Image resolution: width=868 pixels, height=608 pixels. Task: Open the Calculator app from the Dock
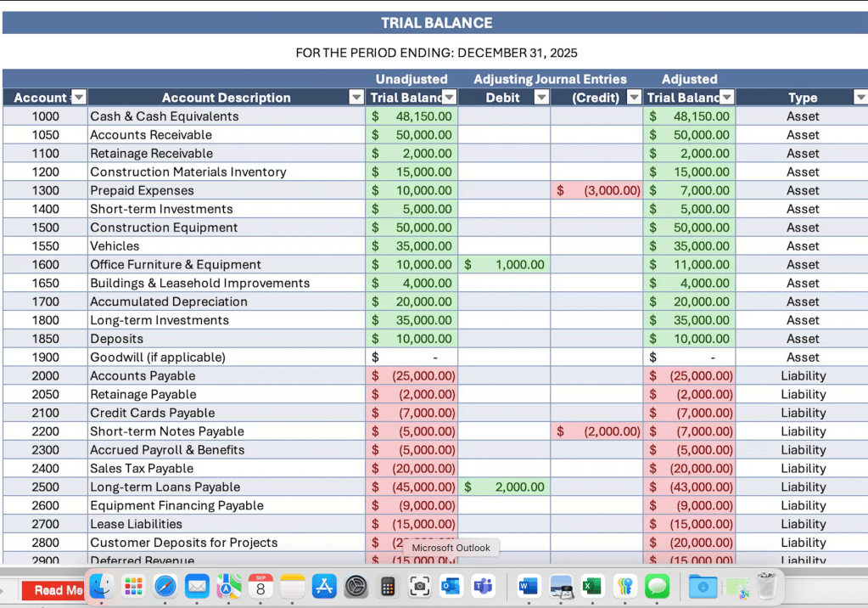[x=387, y=586]
